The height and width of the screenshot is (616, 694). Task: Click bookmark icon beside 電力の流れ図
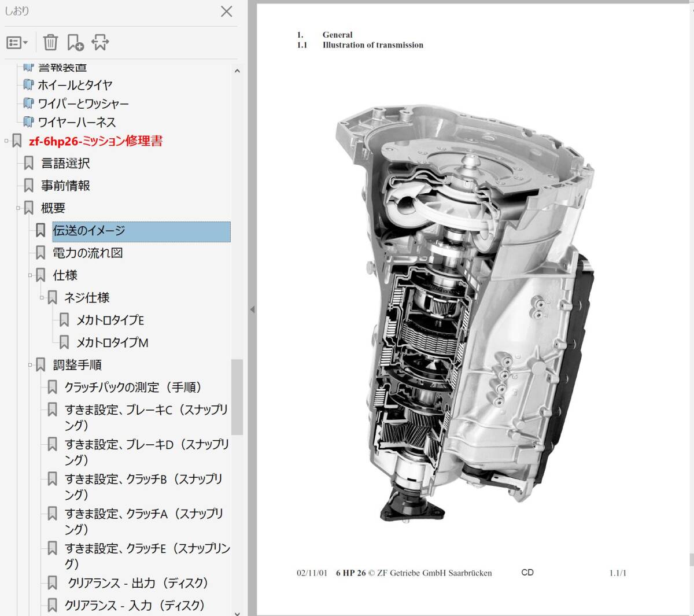[40, 253]
